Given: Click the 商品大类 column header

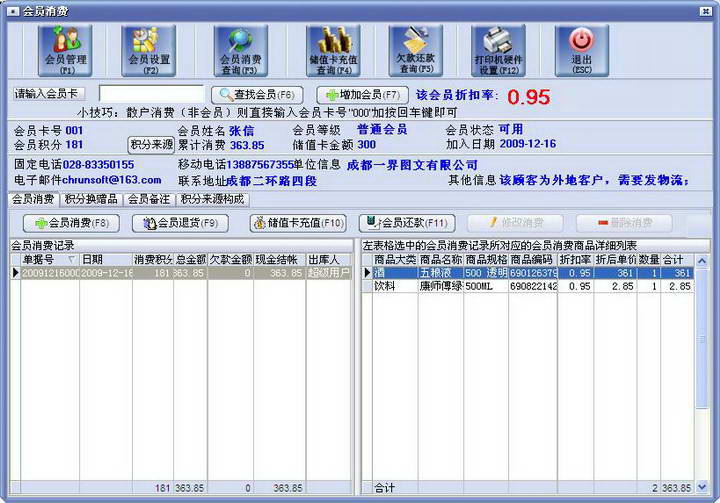Looking at the screenshot, I should tap(394, 260).
